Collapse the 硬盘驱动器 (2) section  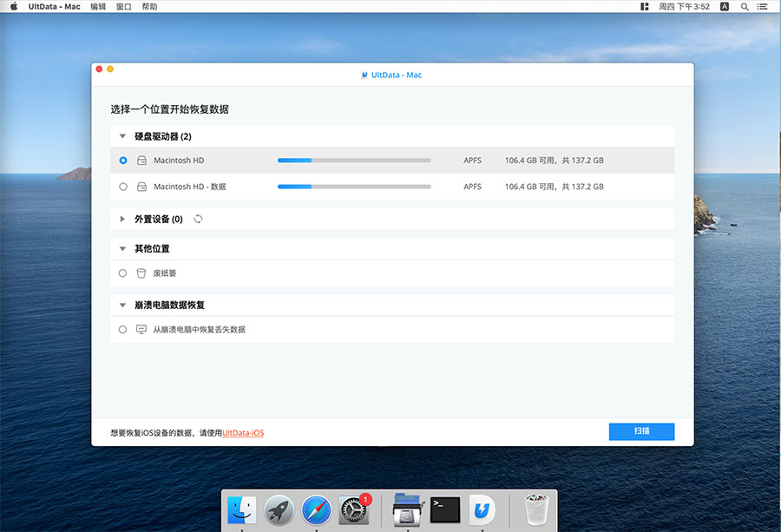point(122,136)
